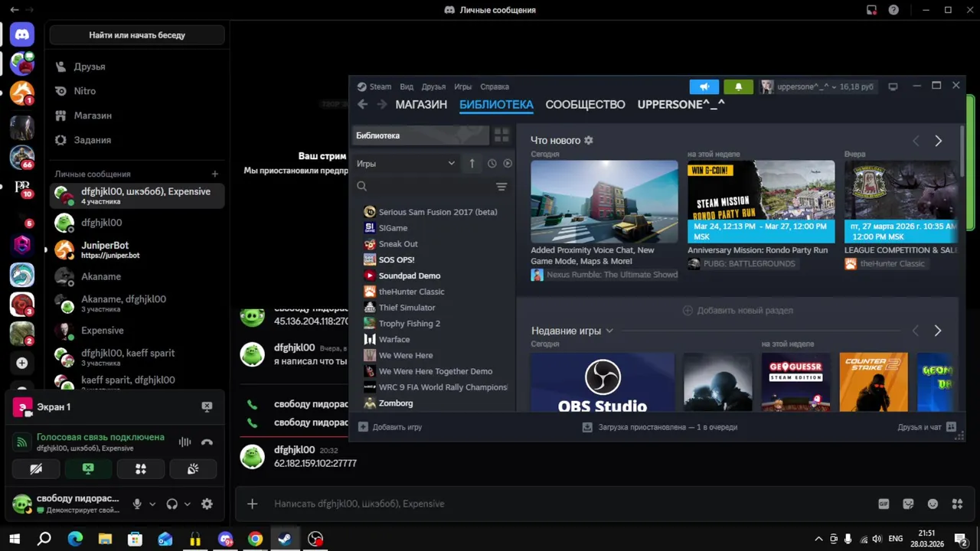The image size is (980, 551).
Task: Disconnect from Discord voice call
Action: click(x=207, y=442)
